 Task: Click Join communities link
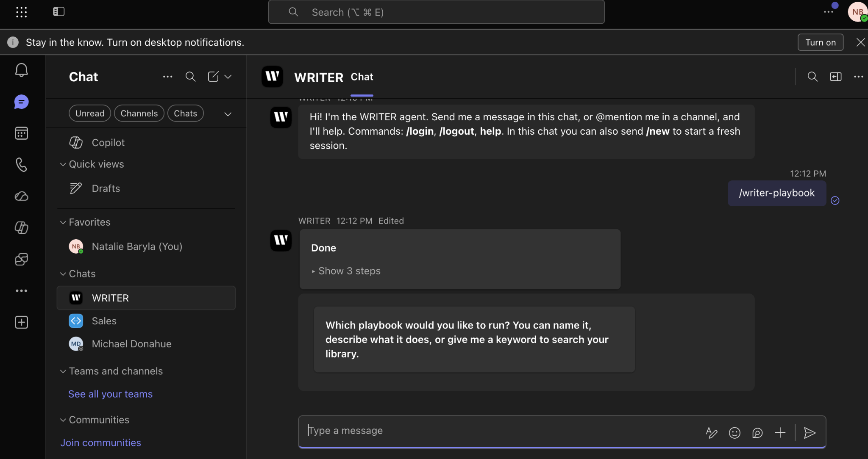(100, 443)
